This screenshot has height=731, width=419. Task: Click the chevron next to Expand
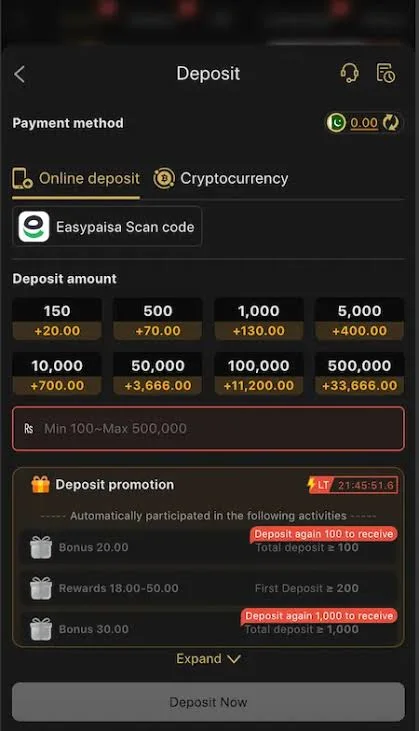point(234,659)
